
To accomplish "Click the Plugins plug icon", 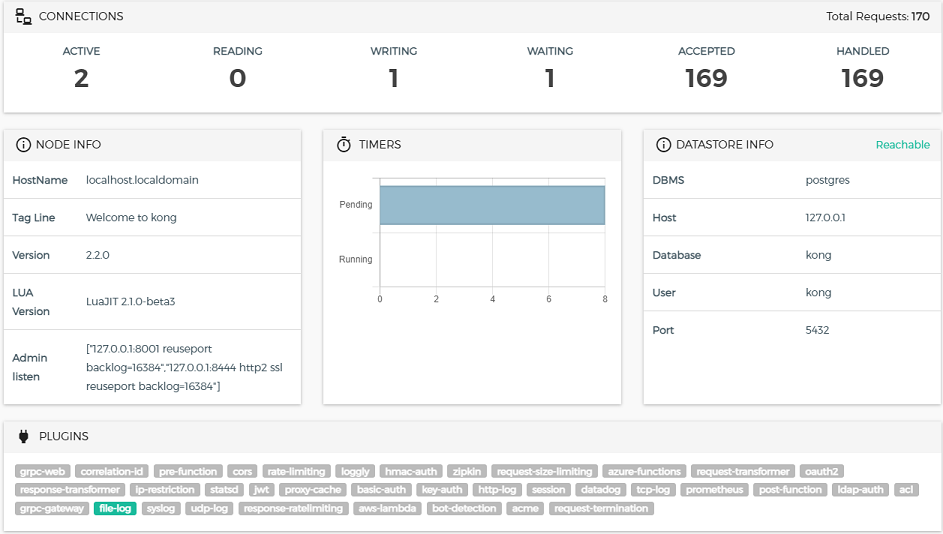I will point(23,436).
